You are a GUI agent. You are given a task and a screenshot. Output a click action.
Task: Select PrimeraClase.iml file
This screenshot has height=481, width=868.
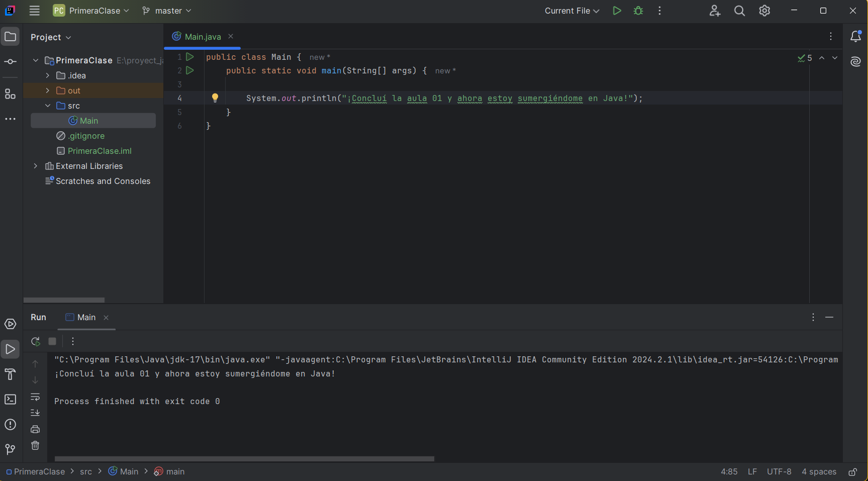[94, 151]
